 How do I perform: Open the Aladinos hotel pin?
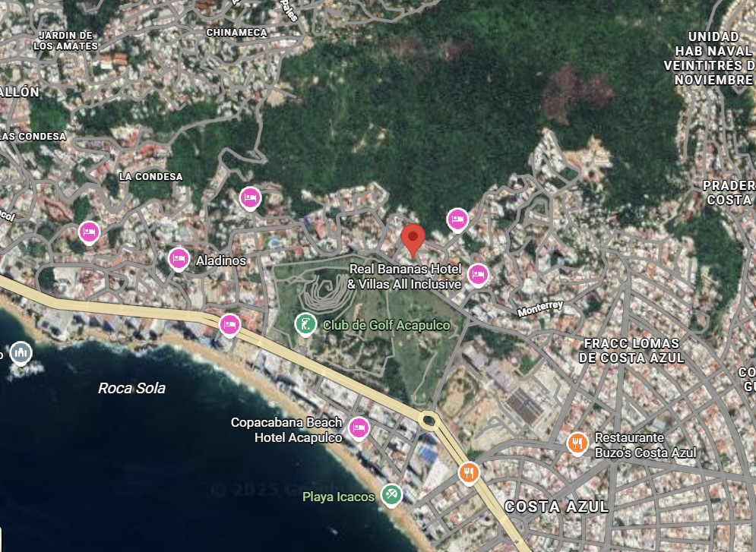(x=179, y=260)
